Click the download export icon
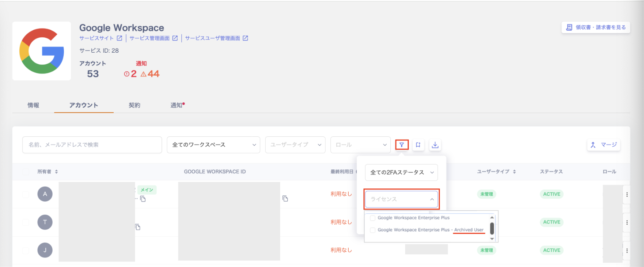644x267 pixels. [435, 145]
